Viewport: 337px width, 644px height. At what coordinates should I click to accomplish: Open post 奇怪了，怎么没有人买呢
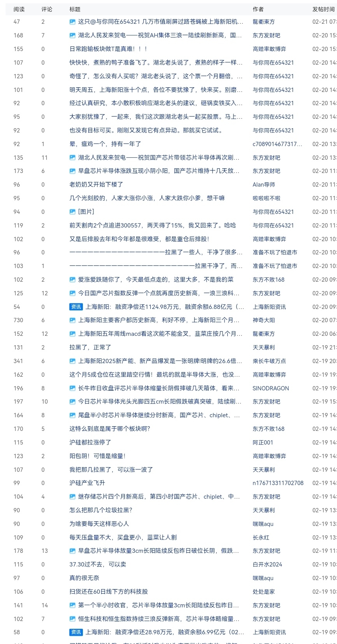156,76
